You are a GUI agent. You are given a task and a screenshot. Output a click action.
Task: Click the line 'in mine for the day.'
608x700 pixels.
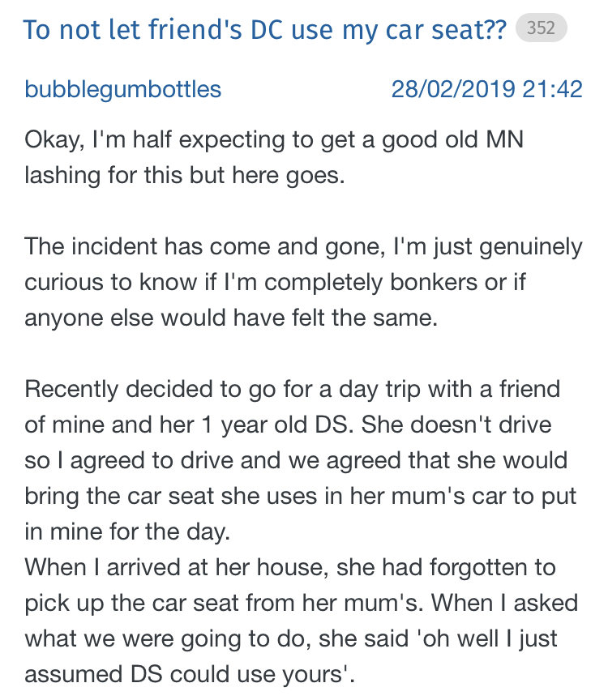(x=127, y=531)
